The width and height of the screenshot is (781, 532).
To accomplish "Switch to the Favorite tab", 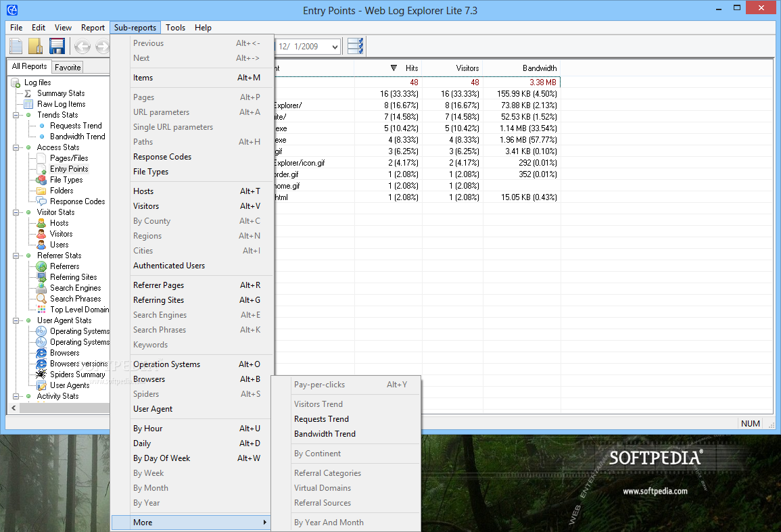I will pyautogui.click(x=68, y=67).
